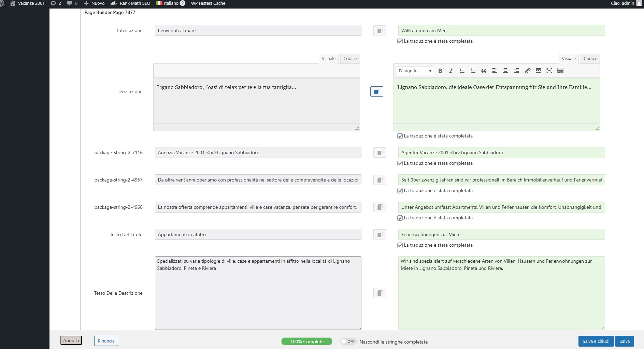Open Rank Math SEO menu
The height and width of the screenshot is (349, 644).
pyautogui.click(x=130, y=3)
